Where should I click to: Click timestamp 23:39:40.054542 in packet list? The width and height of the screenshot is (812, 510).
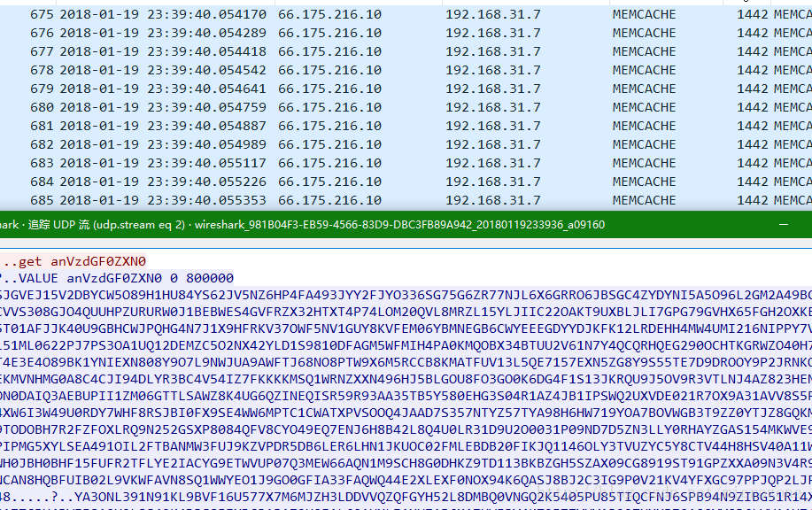click(206, 71)
